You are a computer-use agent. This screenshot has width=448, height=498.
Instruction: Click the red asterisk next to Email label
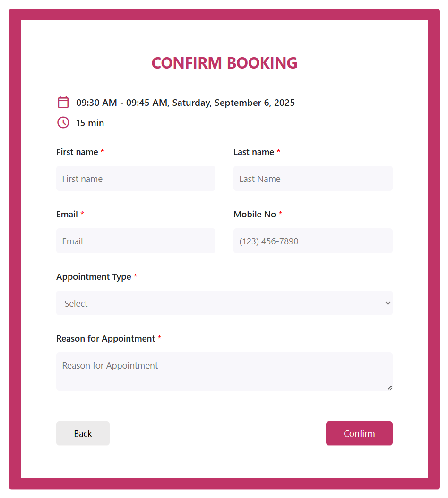point(82,214)
